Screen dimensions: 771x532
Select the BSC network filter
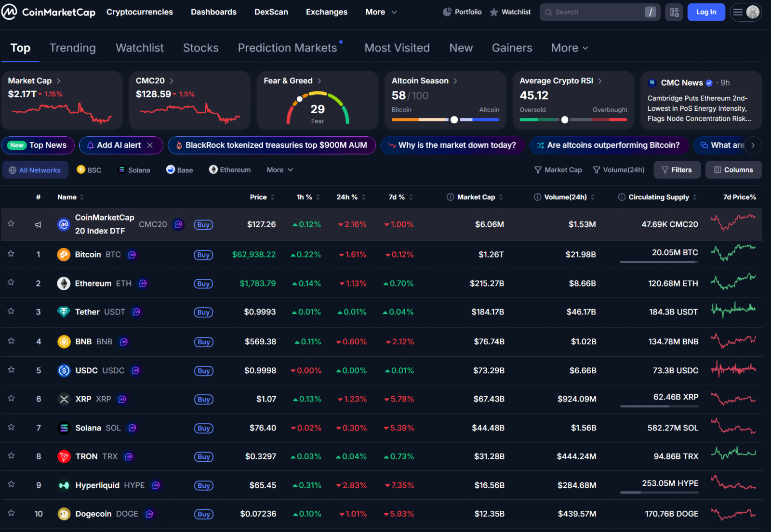[x=89, y=170]
